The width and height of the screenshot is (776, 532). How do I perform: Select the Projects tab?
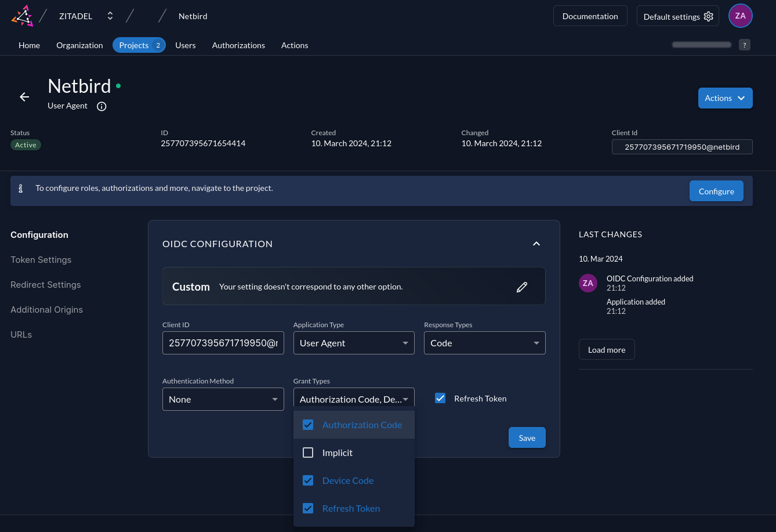pyautogui.click(x=139, y=45)
